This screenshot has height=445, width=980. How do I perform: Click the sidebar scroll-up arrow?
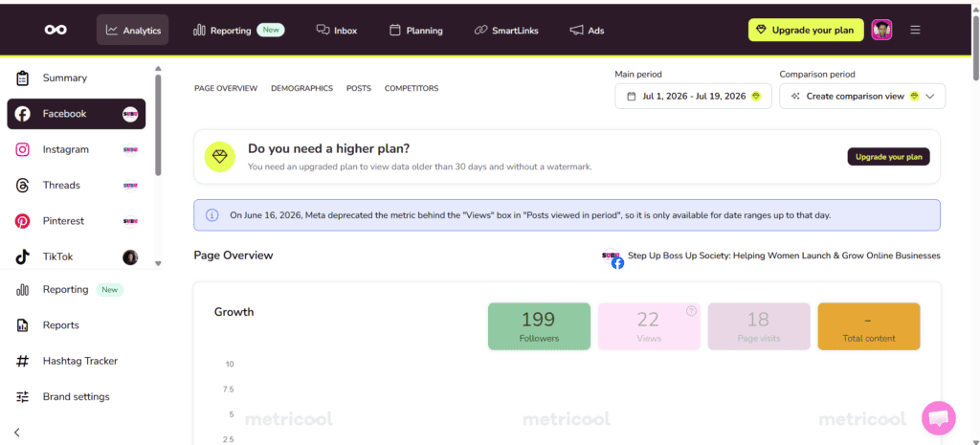coord(158,68)
